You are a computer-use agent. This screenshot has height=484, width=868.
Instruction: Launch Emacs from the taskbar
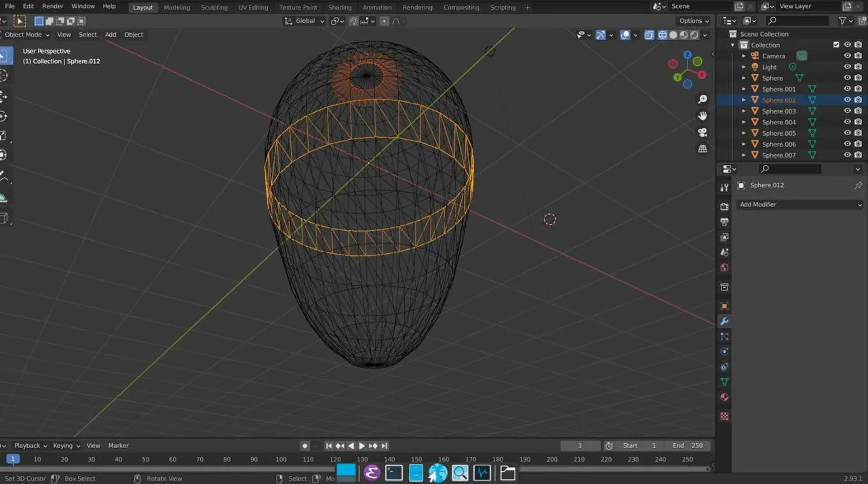tap(372, 473)
